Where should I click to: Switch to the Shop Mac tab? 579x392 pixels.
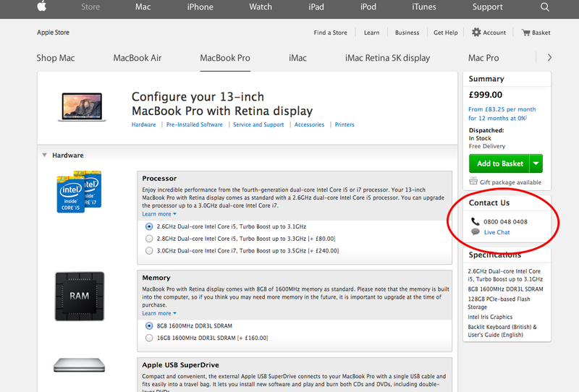pyautogui.click(x=56, y=58)
